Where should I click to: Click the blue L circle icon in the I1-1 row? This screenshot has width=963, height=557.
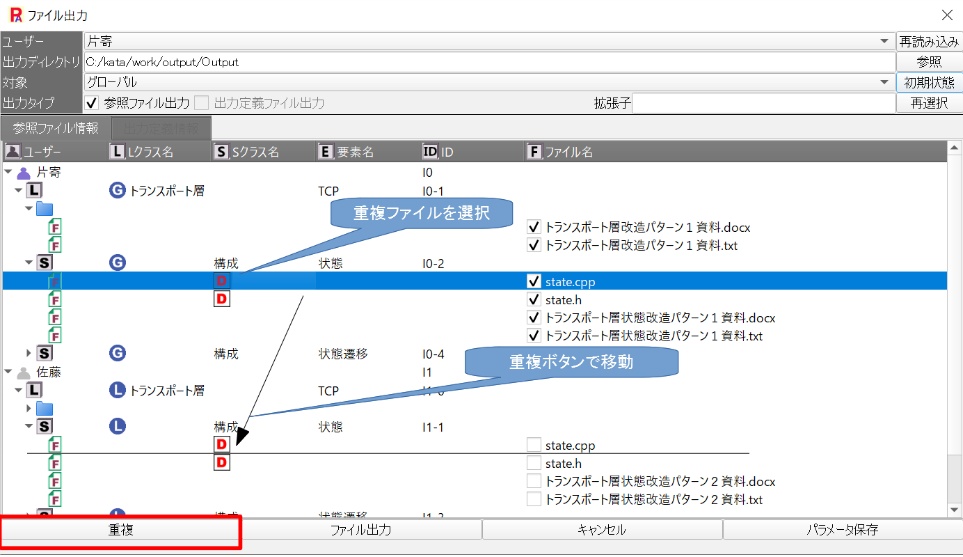point(117,426)
